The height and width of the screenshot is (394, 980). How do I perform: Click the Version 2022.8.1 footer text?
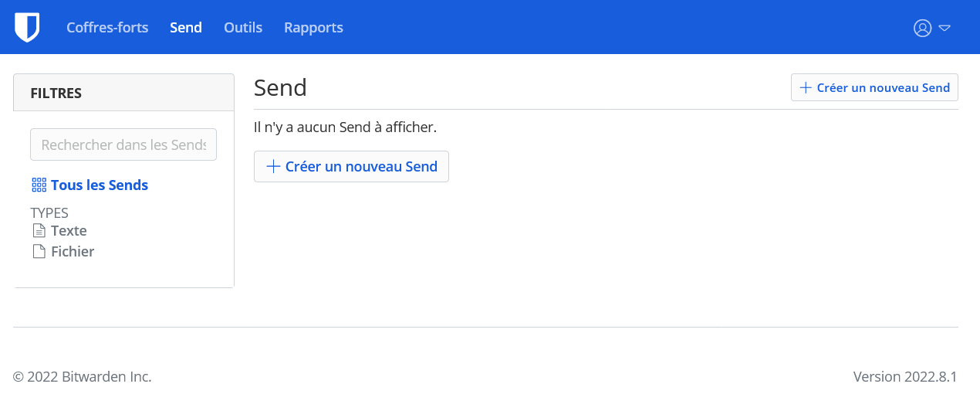[904, 377]
